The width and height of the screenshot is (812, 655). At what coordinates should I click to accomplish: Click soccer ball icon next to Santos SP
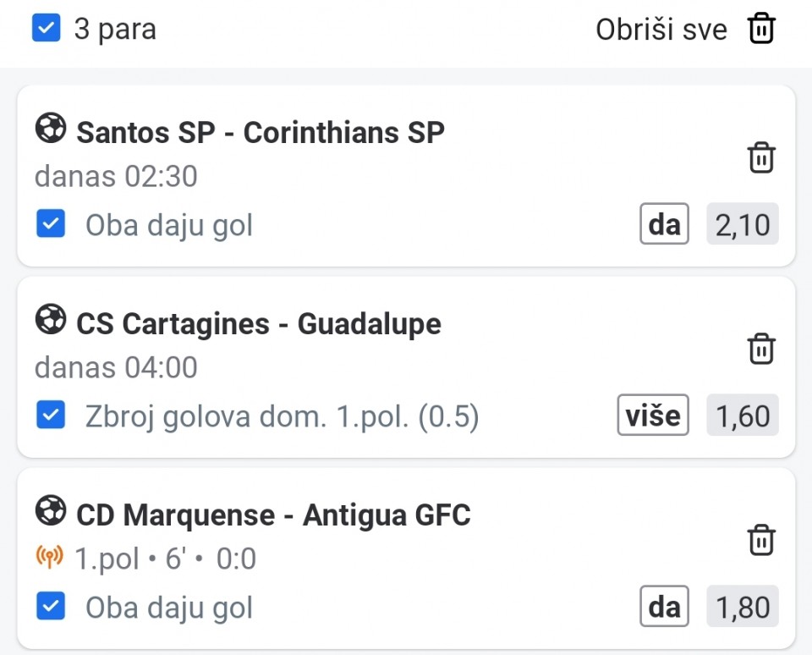(51, 129)
